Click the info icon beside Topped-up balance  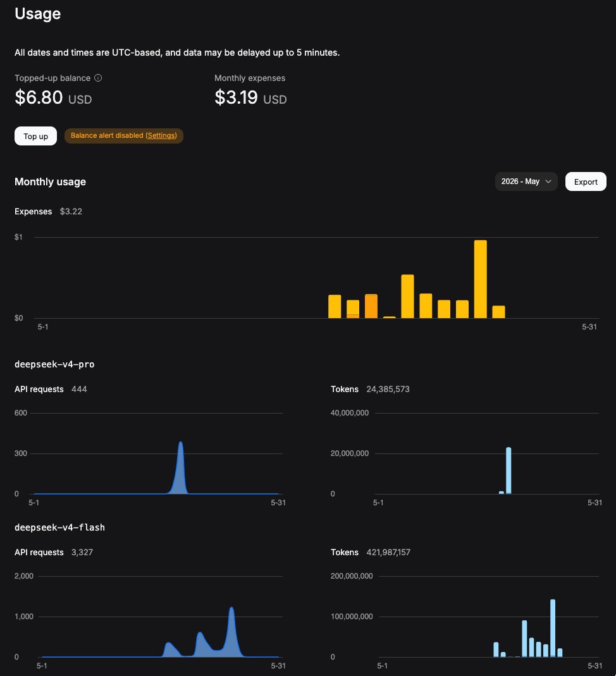click(98, 78)
